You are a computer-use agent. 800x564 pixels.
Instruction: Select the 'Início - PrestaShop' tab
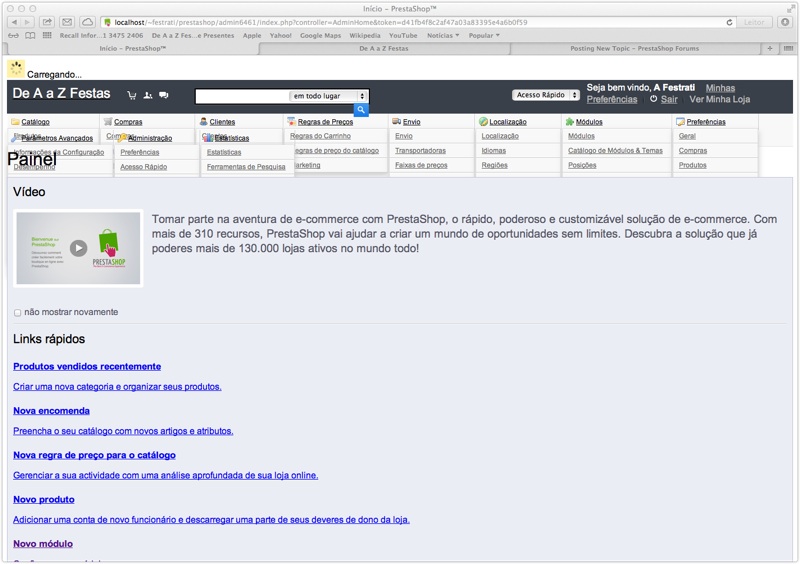[133, 48]
